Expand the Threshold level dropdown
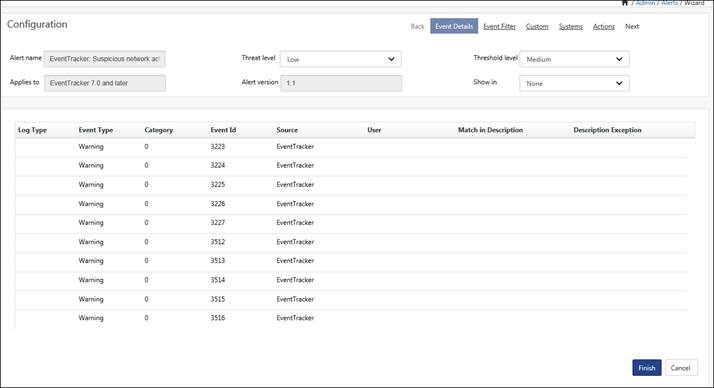Viewport: 714px width, 388px height. coord(574,59)
